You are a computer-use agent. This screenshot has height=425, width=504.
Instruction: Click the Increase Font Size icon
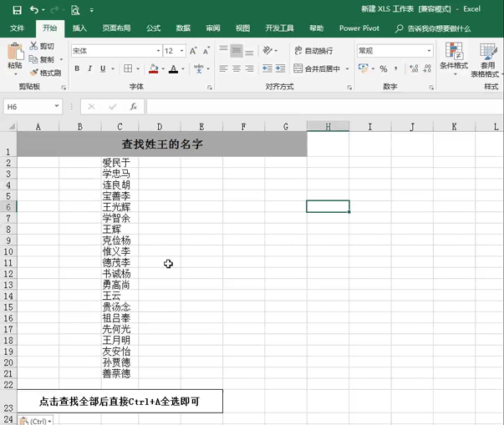click(x=193, y=51)
